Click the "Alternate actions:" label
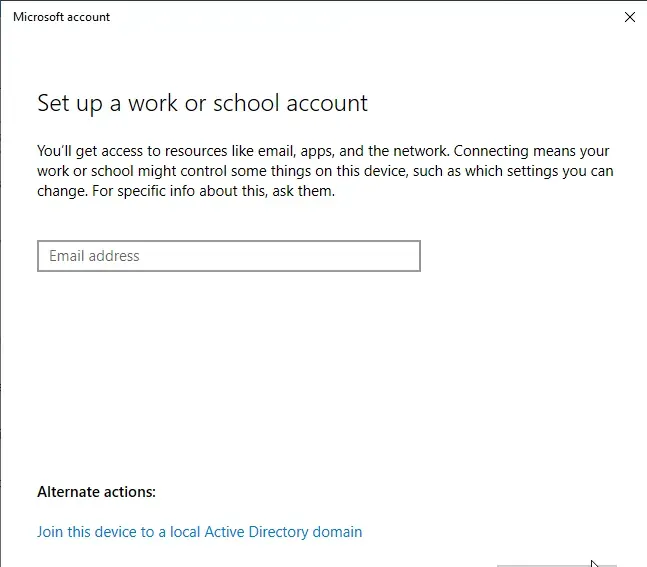Viewport: 647px width, 567px height. tap(96, 492)
